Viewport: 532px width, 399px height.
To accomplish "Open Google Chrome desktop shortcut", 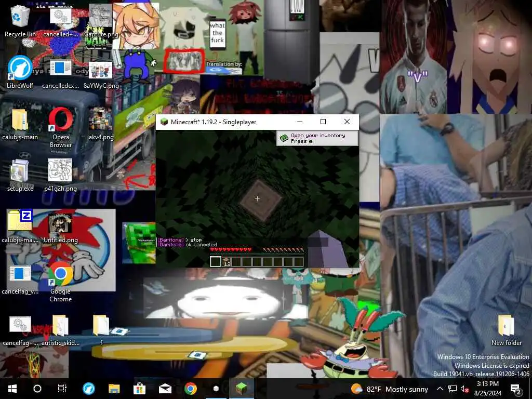I will click(x=60, y=282).
